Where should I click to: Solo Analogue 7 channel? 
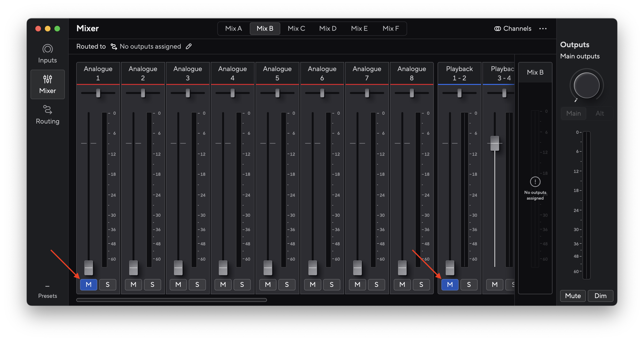click(x=376, y=284)
